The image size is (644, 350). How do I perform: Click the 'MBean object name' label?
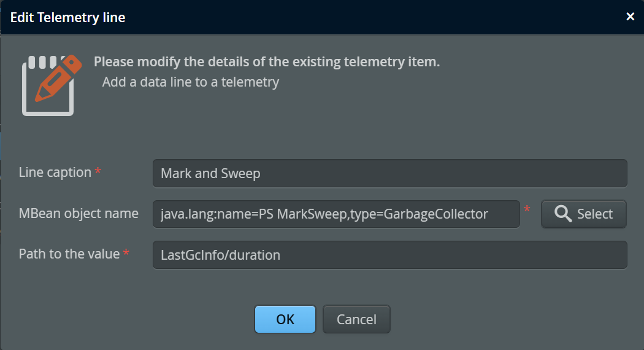[x=79, y=214]
